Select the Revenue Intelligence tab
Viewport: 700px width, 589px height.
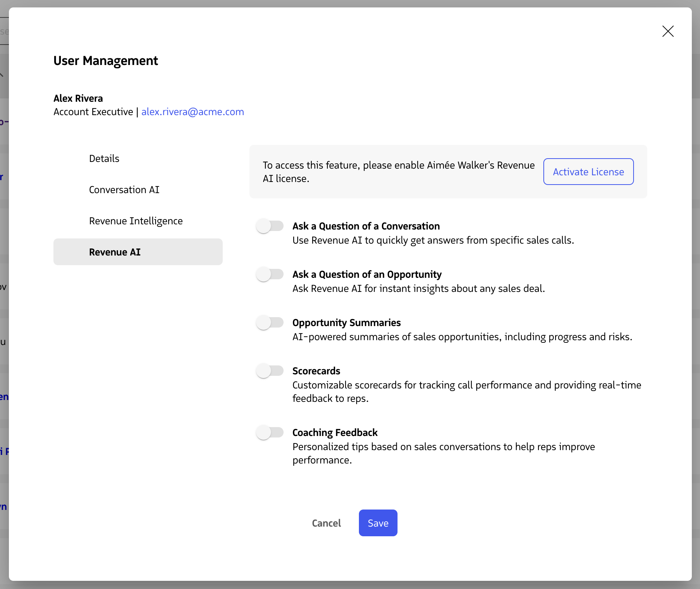click(x=135, y=221)
